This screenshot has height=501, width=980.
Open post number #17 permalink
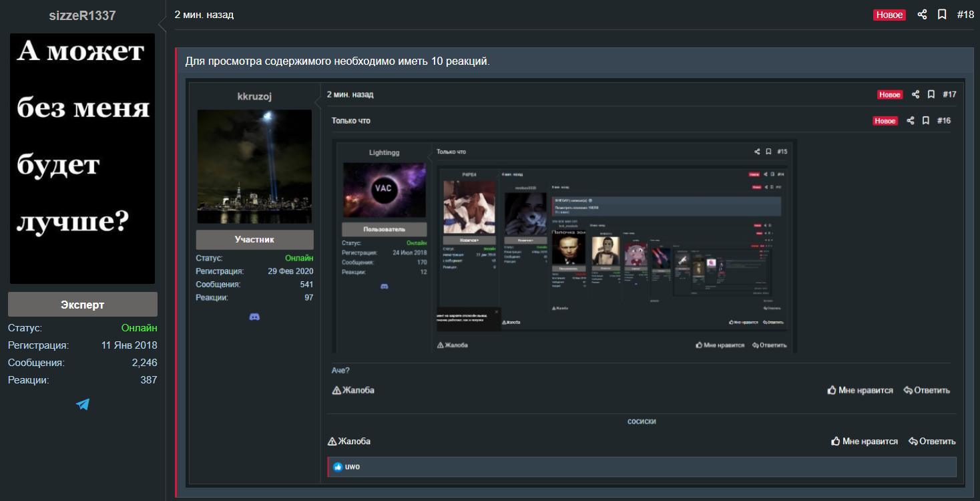click(x=949, y=95)
